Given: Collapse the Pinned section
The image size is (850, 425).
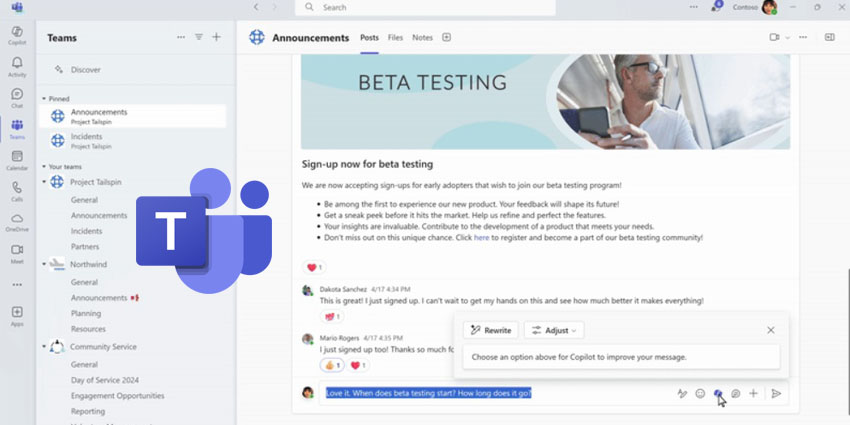Looking at the screenshot, I should (44, 99).
